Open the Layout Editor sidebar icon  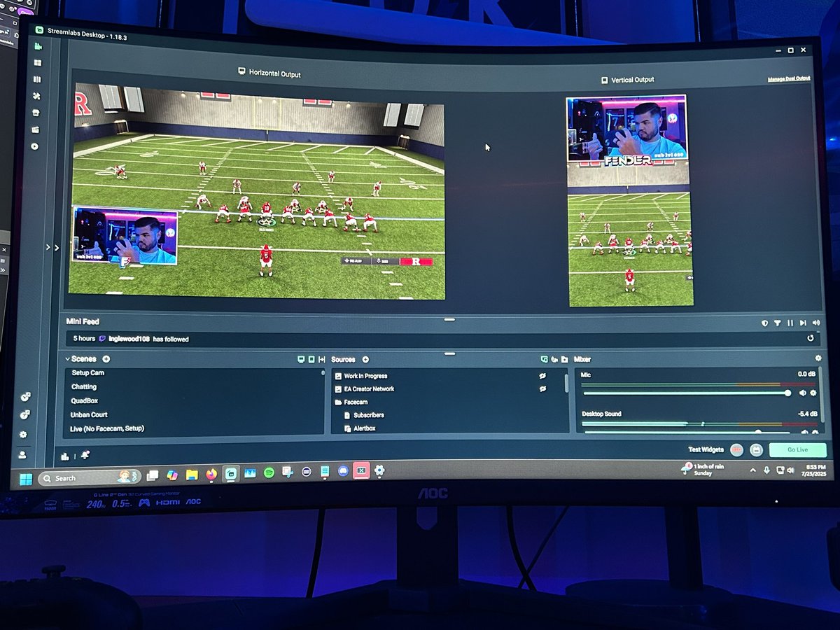click(38, 63)
